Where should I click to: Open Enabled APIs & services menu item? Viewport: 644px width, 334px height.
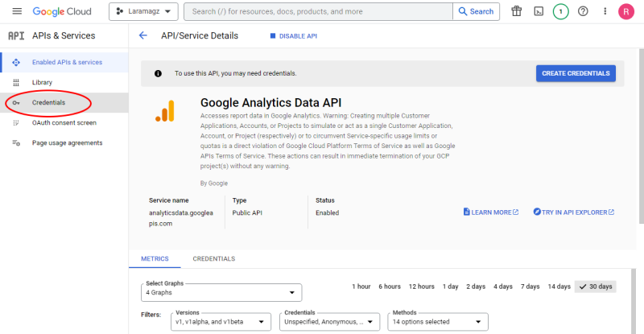point(64,63)
